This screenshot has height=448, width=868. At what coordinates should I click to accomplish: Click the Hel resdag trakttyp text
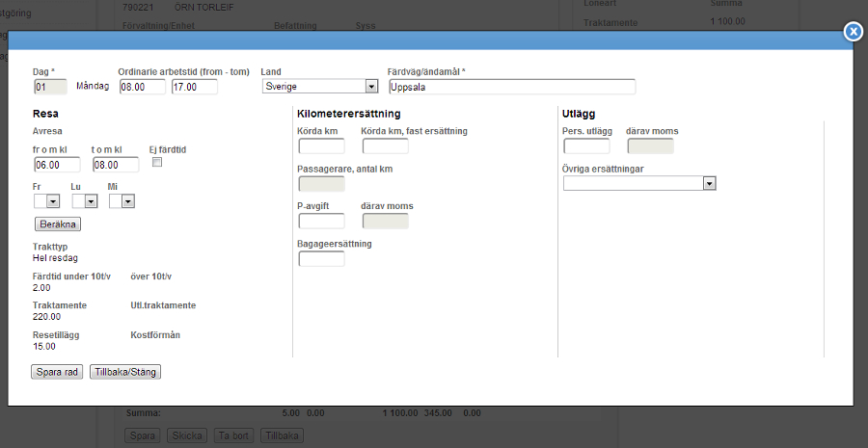point(55,258)
